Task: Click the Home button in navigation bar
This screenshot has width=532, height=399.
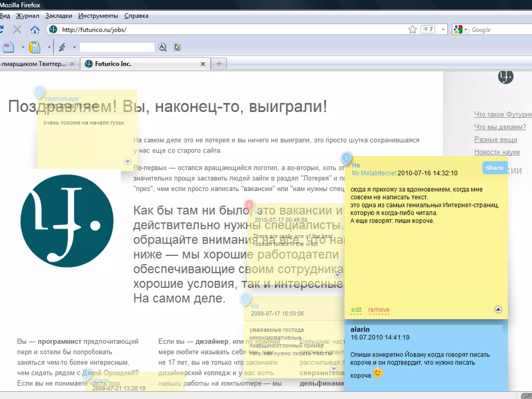Action: pos(35,30)
